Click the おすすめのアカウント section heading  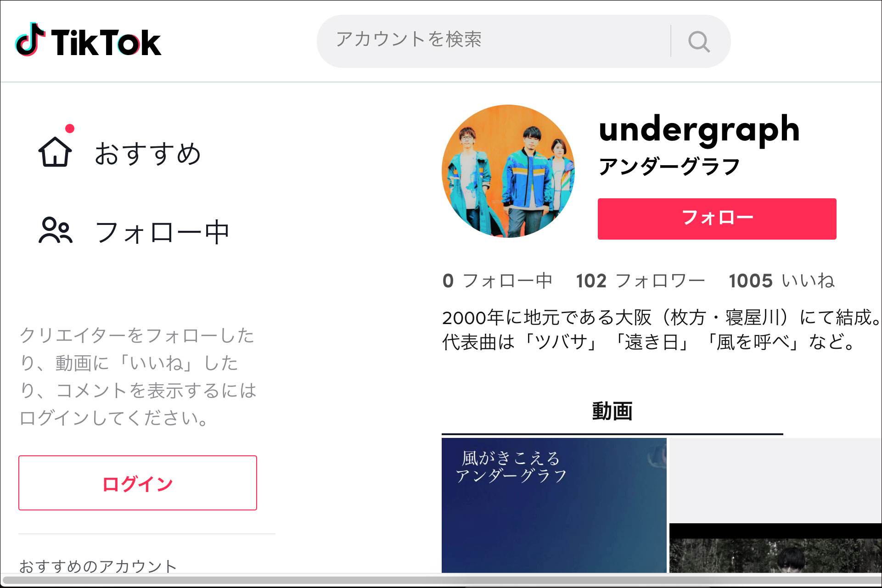[98, 566]
